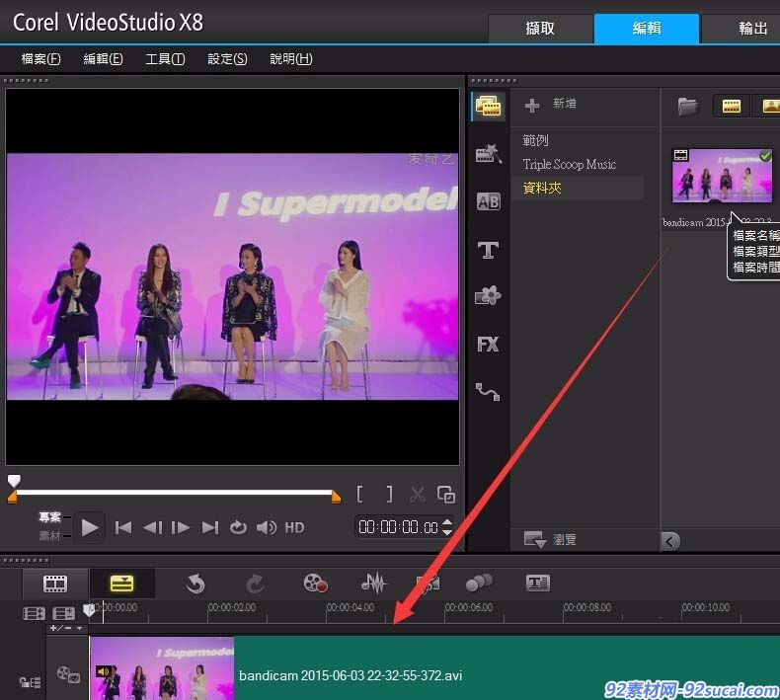The image size is (780, 700).
Task: Step to previous frame
Action: click(152, 527)
